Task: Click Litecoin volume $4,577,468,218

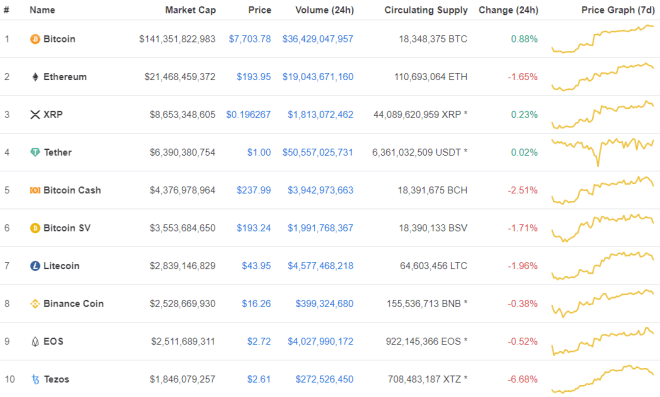Action: (x=320, y=266)
